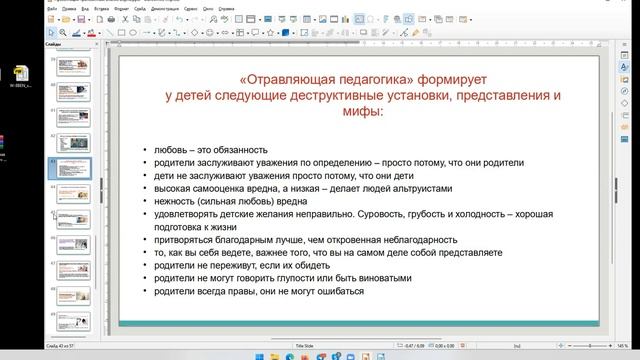The height and width of the screenshot is (360, 640).
Task: Open File Explorer from the taskbar
Action: (x=274, y=356)
